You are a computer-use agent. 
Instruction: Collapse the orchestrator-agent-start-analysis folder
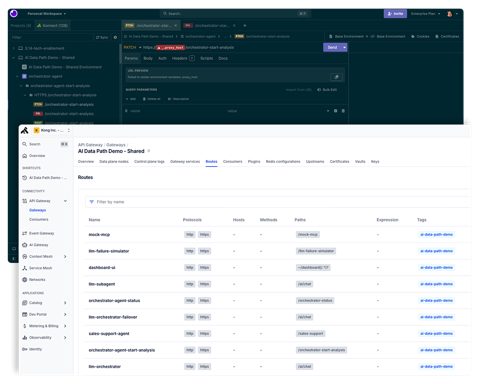click(x=21, y=86)
